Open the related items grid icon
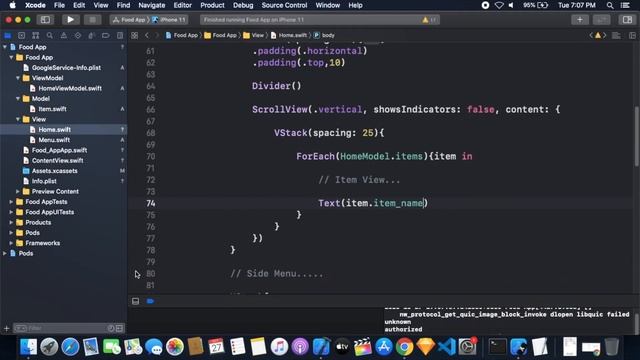This screenshot has height=360, width=640. [134, 36]
